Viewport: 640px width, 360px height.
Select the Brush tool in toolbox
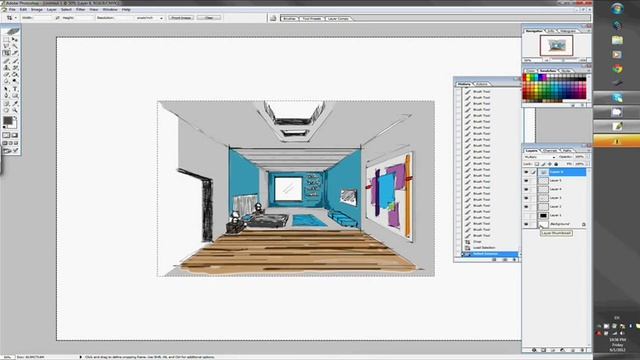click(x=14, y=60)
